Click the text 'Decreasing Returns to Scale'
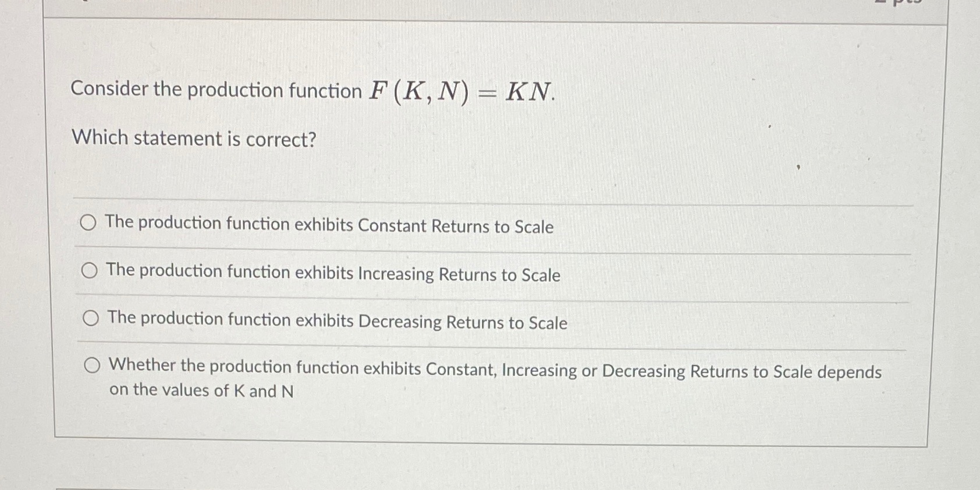 463,322
